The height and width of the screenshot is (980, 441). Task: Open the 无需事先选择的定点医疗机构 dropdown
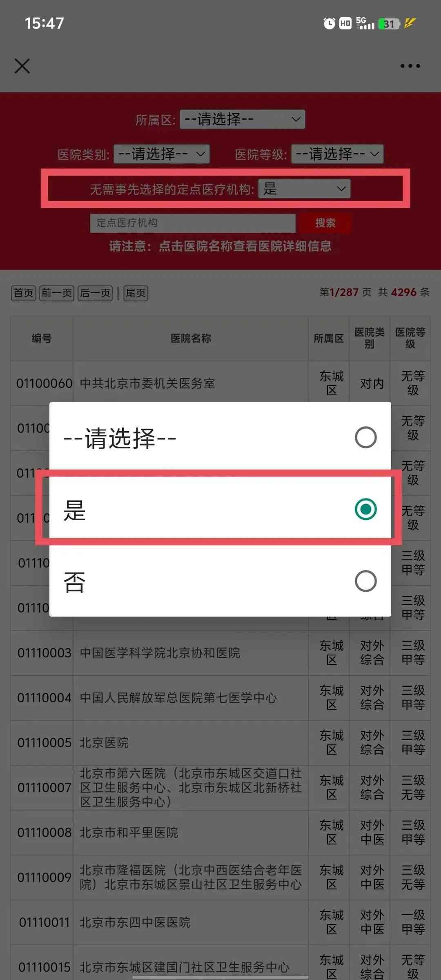point(304,189)
